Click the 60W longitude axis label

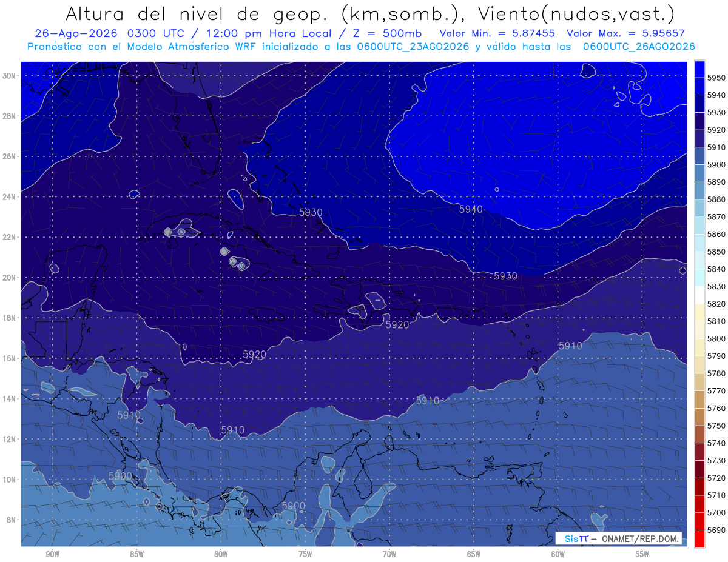pyautogui.click(x=558, y=554)
